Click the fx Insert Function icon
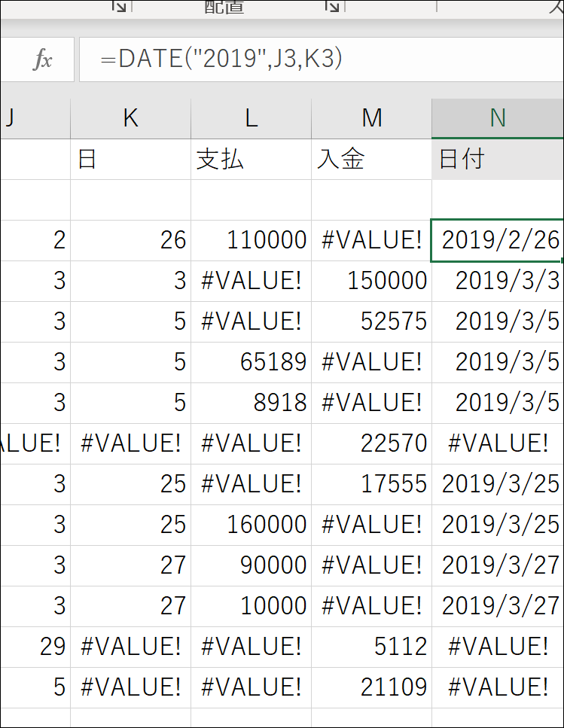Viewport: 564px width, 728px height. pos(43,59)
